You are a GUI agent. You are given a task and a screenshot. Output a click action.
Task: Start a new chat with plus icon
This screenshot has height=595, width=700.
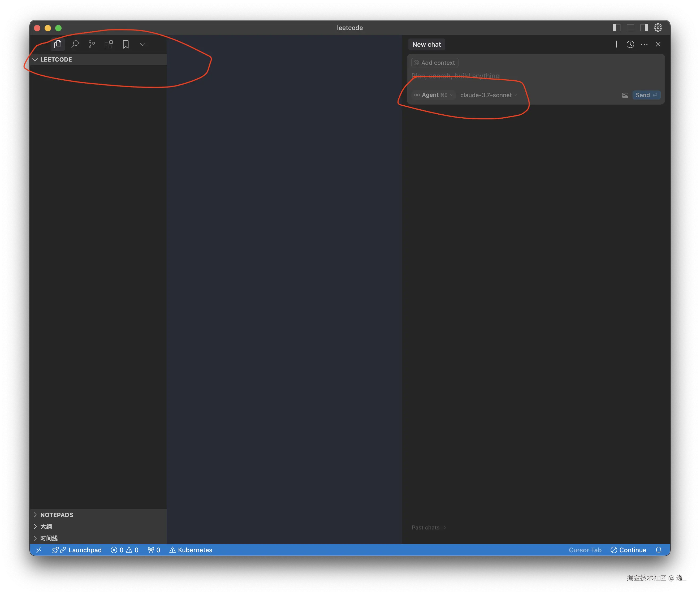616,44
